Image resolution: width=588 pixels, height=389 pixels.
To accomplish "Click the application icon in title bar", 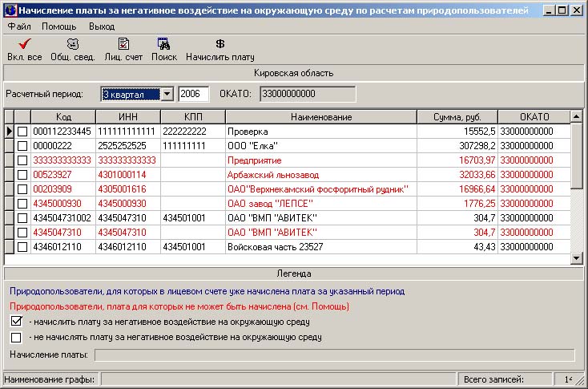I will tap(10, 11).
